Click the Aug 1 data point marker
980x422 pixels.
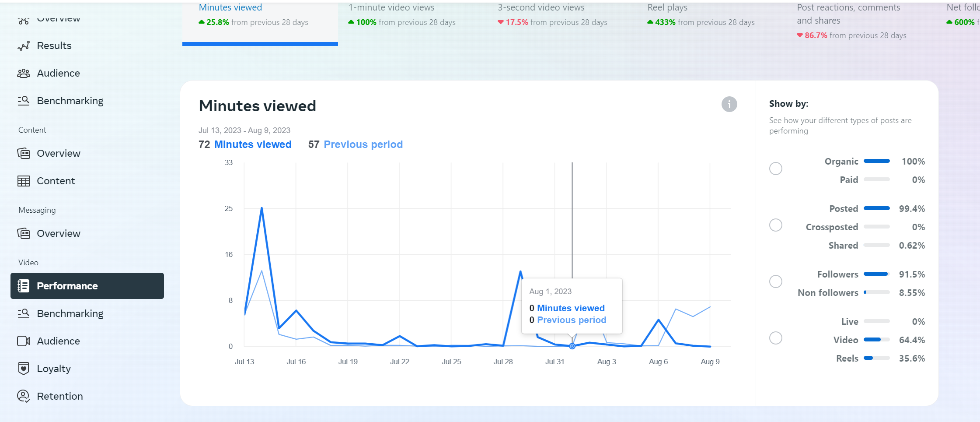pos(572,346)
